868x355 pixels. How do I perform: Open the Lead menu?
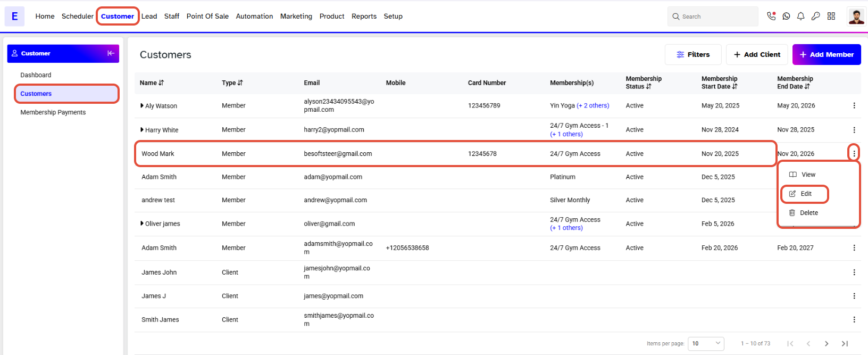tap(149, 16)
